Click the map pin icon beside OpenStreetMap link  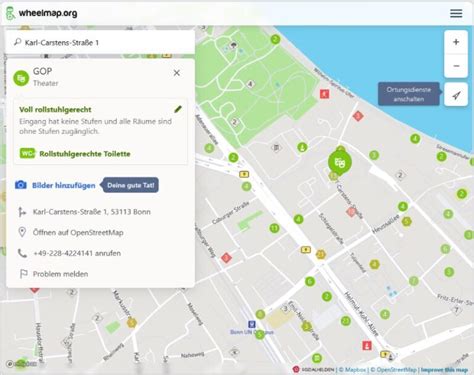[x=22, y=232]
